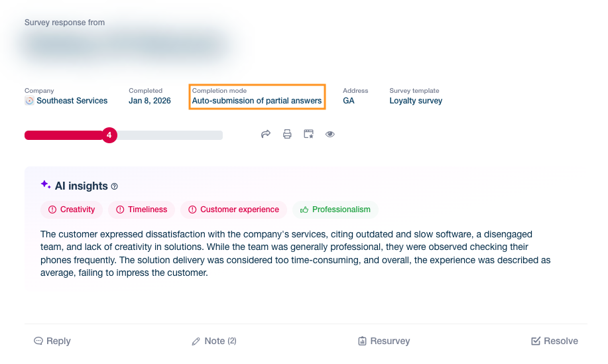Select the Professionalism positive tag
The height and width of the screenshot is (364, 608).
pos(335,210)
